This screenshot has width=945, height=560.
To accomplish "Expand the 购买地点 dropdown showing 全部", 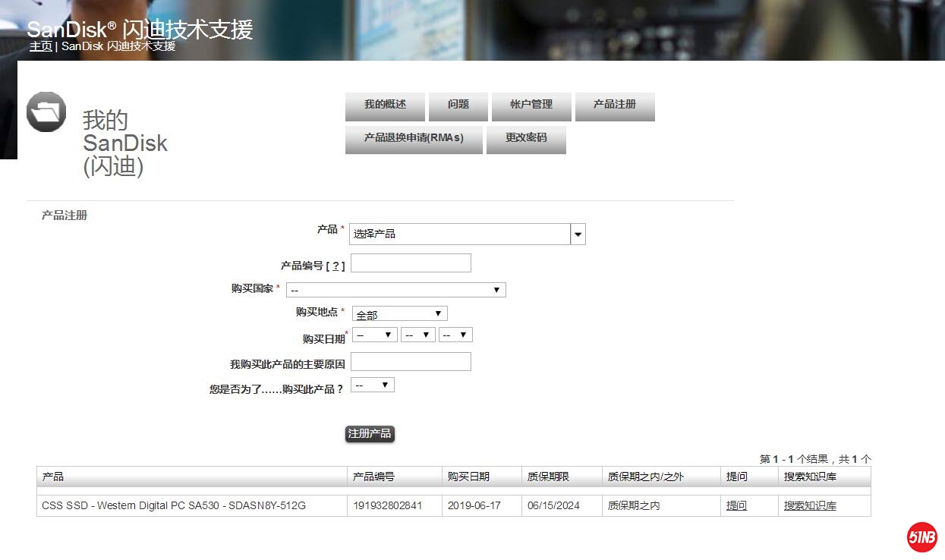I will pos(399,314).
